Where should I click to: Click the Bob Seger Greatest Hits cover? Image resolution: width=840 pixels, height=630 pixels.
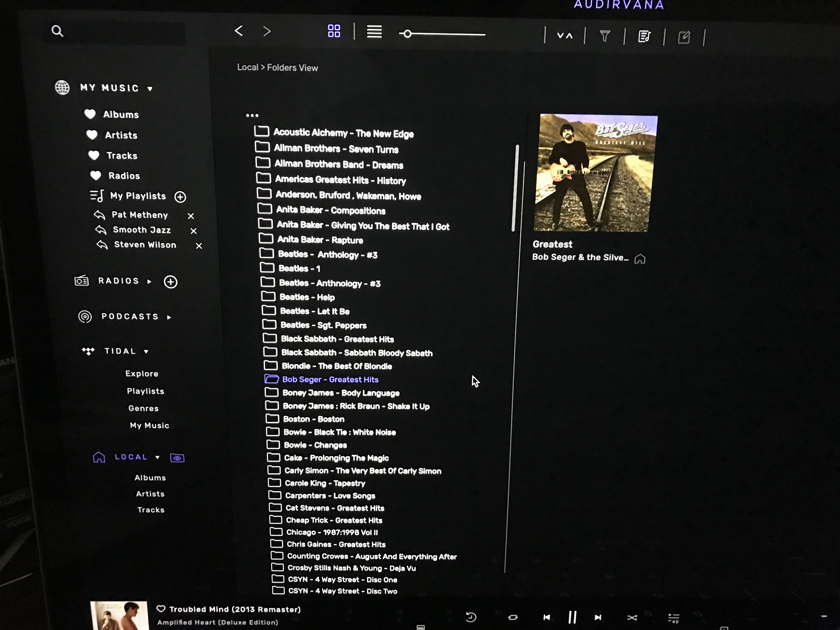(595, 173)
